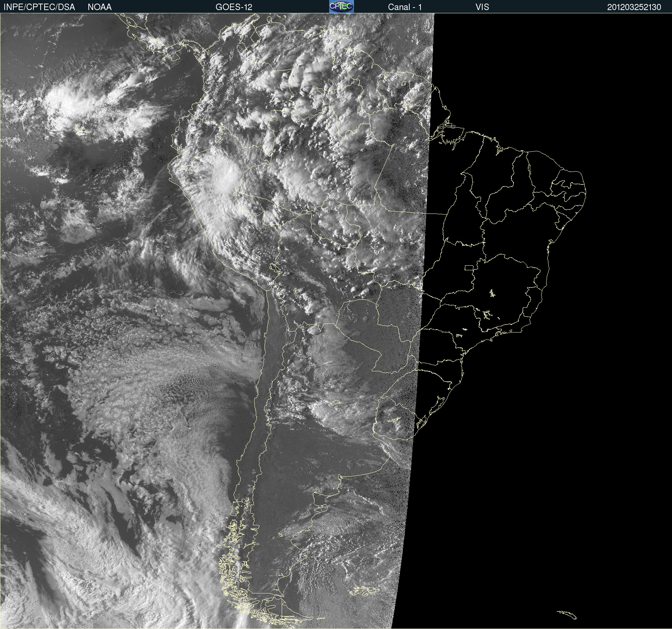Click the VIS label in header
Image resolution: width=672 pixels, height=629 pixels.
(482, 7)
